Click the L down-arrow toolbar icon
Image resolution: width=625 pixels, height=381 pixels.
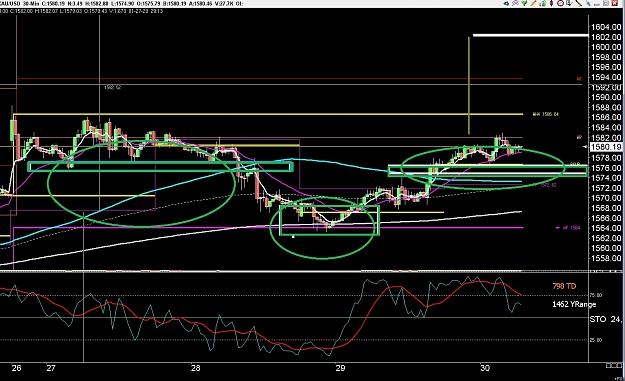(569, 3)
